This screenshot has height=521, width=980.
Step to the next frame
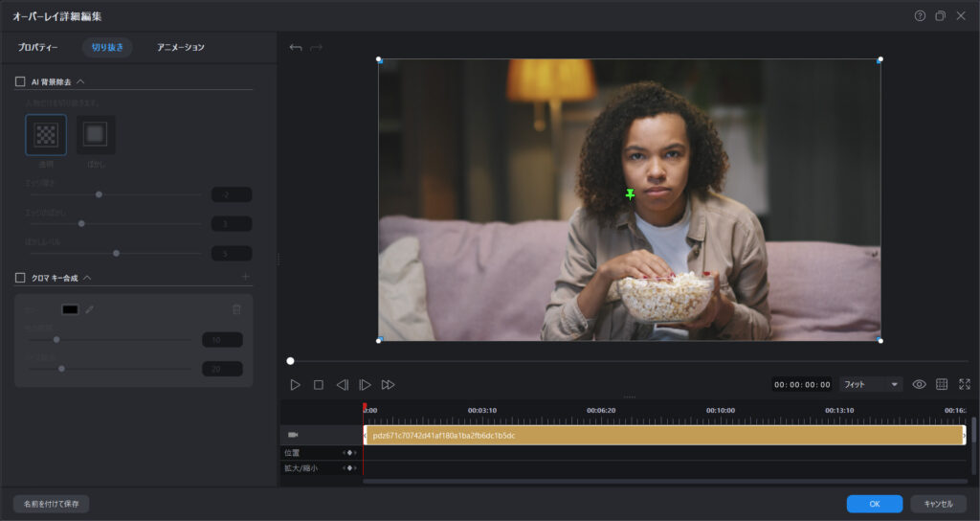[x=365, y=384]
